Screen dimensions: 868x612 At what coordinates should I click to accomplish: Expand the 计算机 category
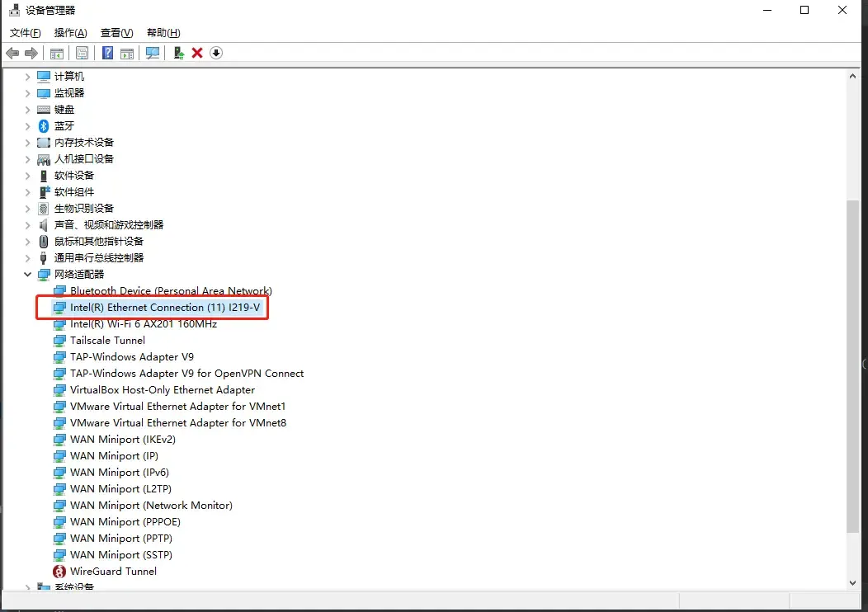click(28, 77)
